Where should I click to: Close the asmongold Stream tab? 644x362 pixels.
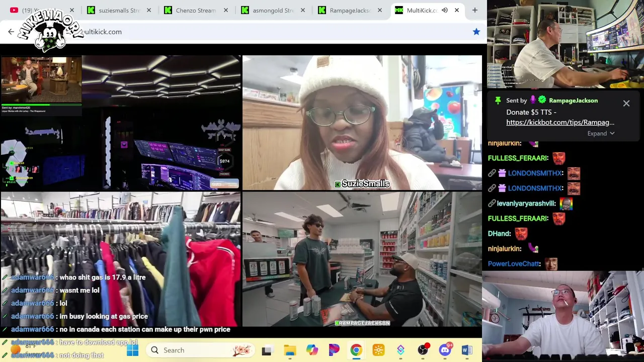tap(303, 10)
